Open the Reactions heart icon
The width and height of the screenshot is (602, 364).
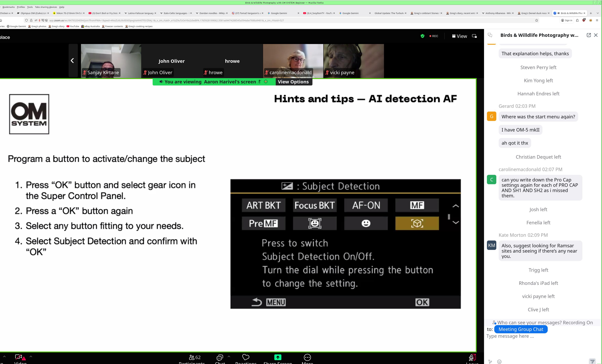pos(246,357)
